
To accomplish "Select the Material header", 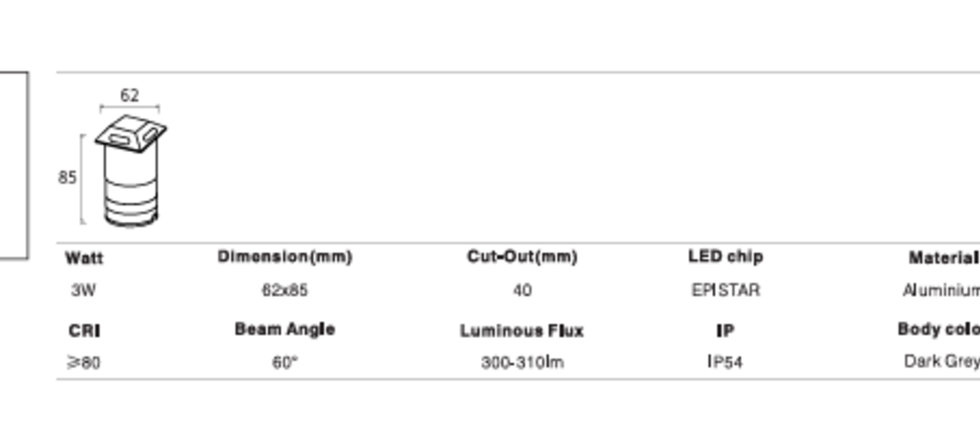I will tap(943, 258).
